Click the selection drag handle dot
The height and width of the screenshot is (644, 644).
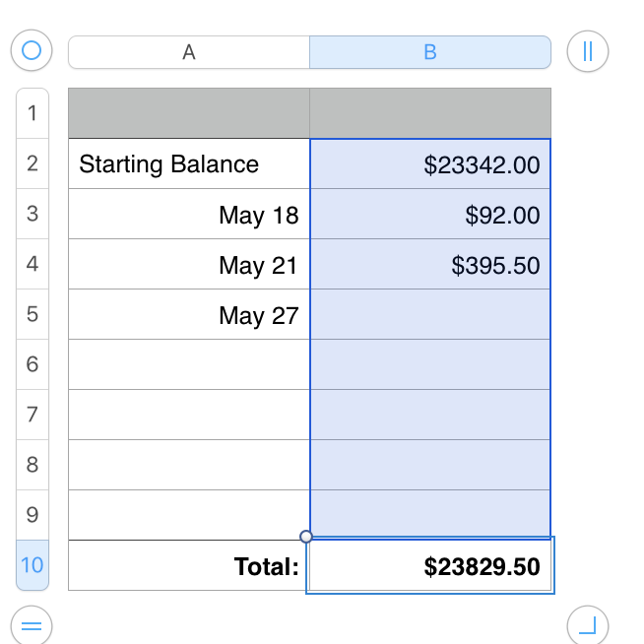click(306, 537)
